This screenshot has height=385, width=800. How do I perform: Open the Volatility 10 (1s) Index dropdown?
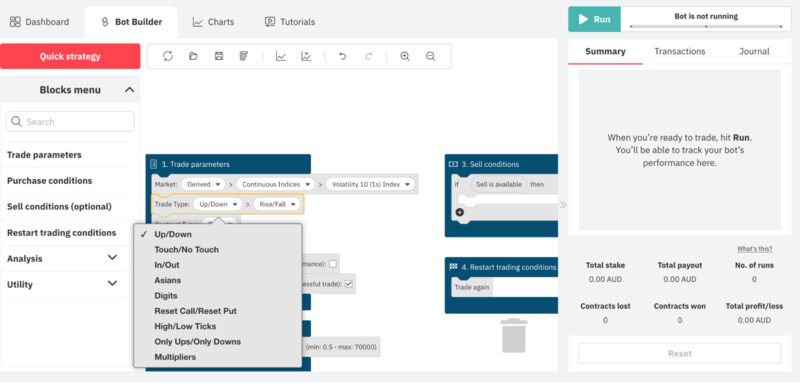point(370,185)
